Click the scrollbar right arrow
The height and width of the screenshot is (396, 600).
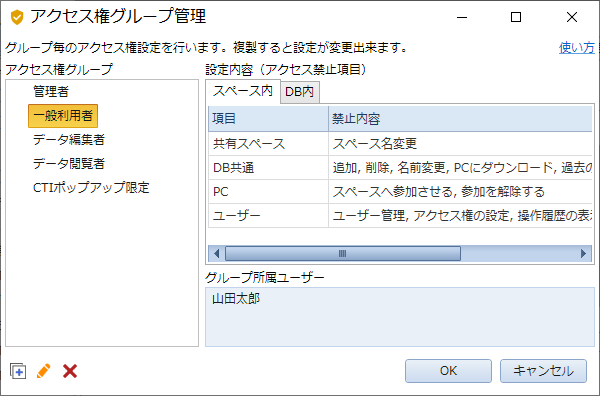(583, 253)
